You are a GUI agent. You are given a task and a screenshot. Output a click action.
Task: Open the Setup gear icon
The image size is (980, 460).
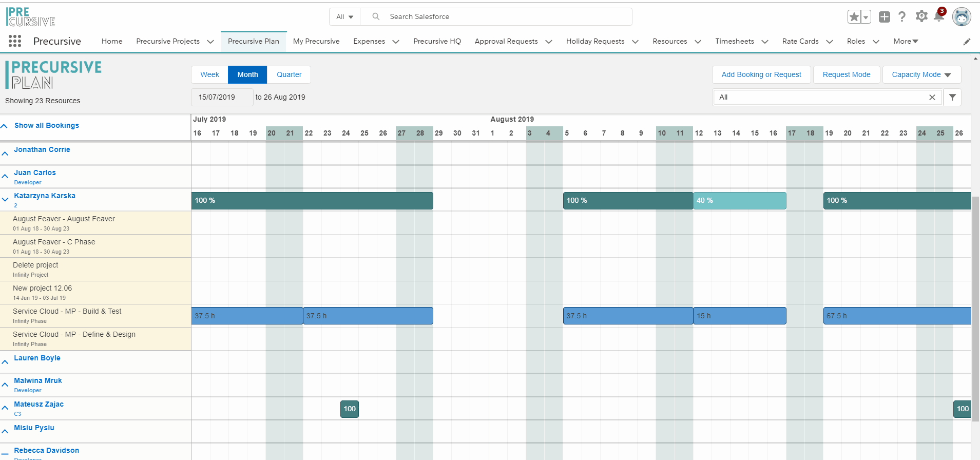[921, 16]
